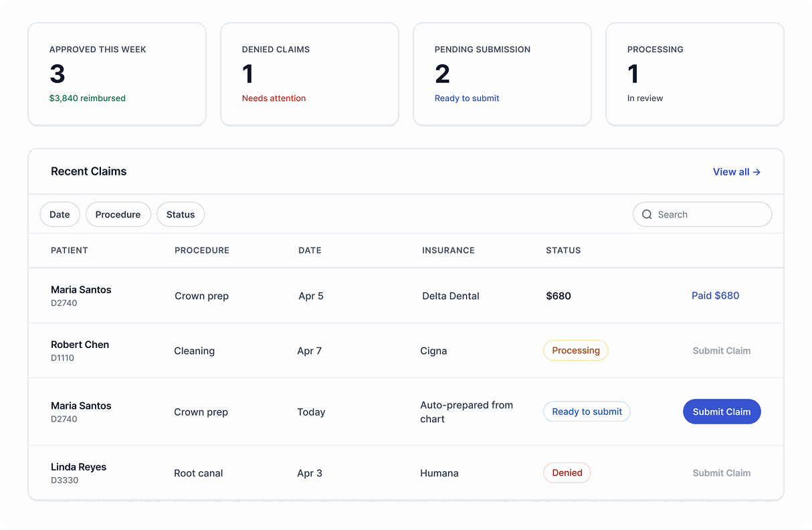Open the Date filter
Image resolution: width=812 pixels, height=530 pixels.
pyautogui.click(x=60, y=215)
